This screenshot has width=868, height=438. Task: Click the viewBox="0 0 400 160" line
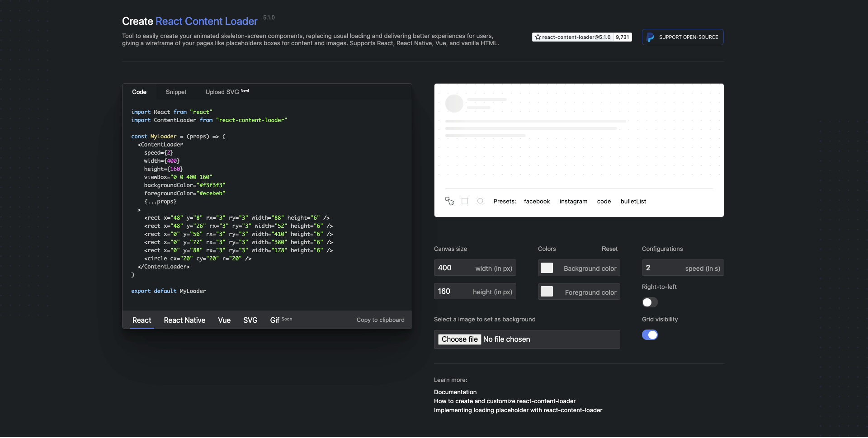[178, 177]
